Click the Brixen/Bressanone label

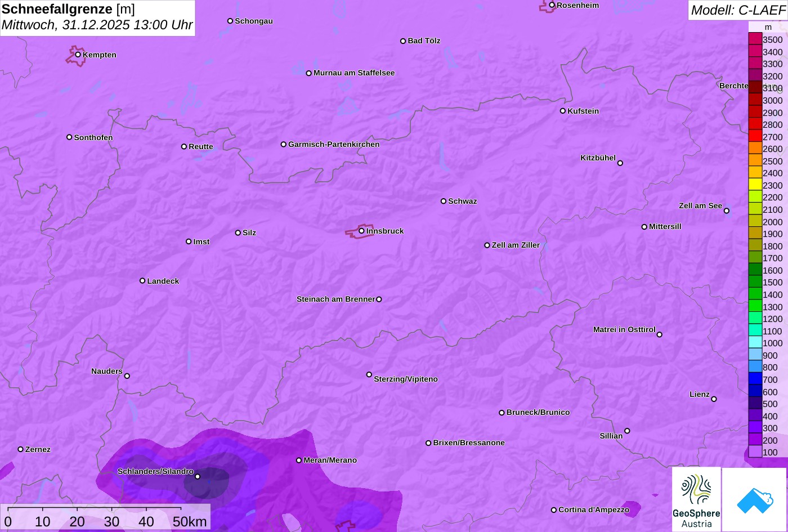coord(469,443)
